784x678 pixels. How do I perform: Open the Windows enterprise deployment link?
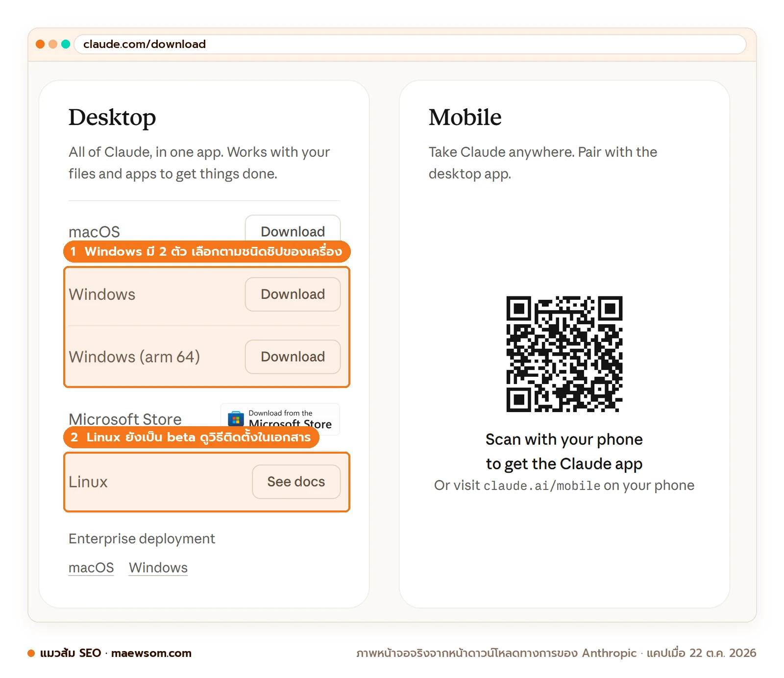(158, 568)
